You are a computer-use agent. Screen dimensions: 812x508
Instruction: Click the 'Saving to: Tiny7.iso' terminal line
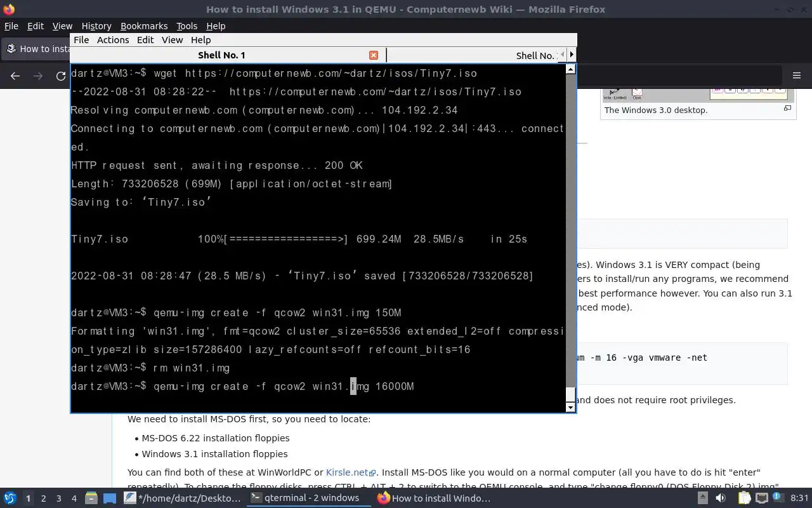[x=141, y=202]
